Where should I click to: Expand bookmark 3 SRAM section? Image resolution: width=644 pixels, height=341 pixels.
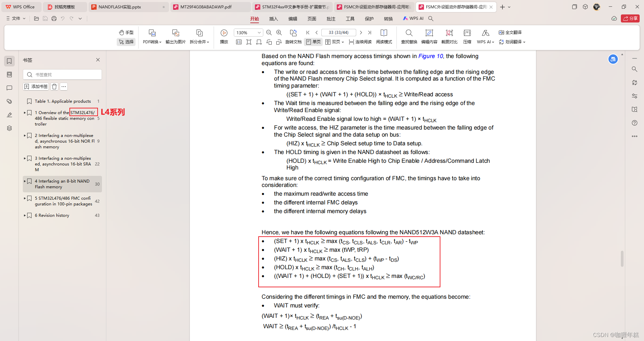click(x=25, y=158)
